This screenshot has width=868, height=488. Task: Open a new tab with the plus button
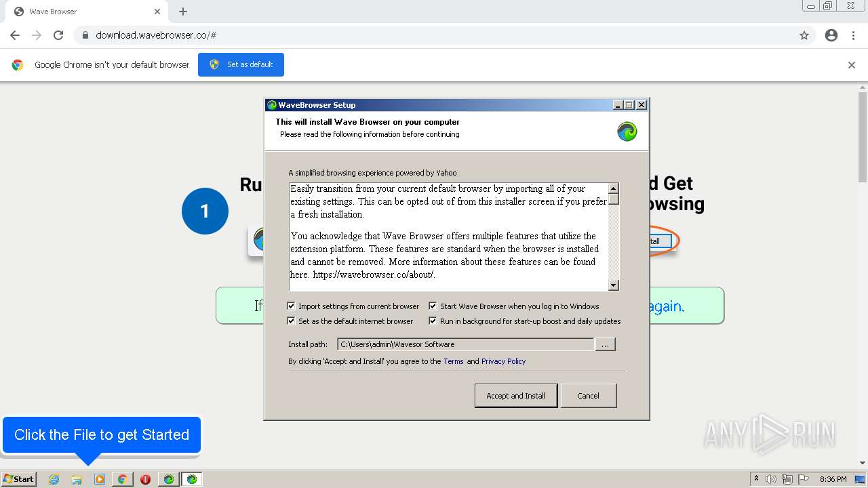click(x=183, y=12)
